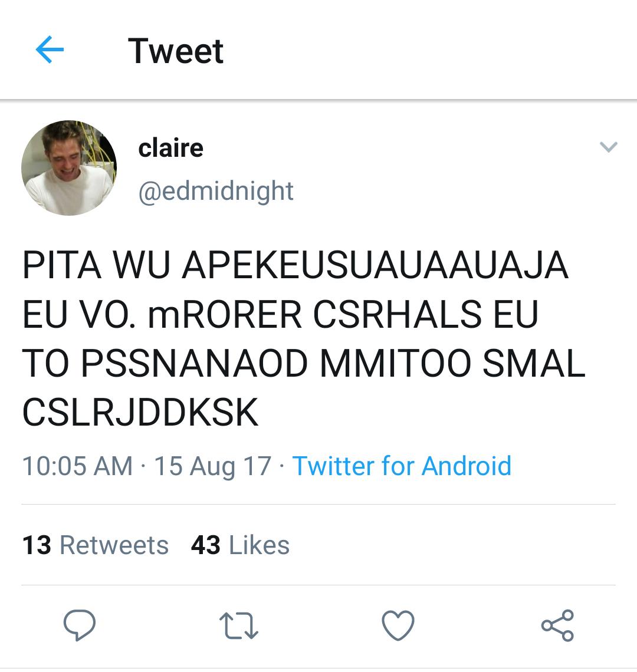Image resolution: width=637 pixels, height=672 pixels.
Task: Open claire's profile picture
Action: click(x=69, y=167)
